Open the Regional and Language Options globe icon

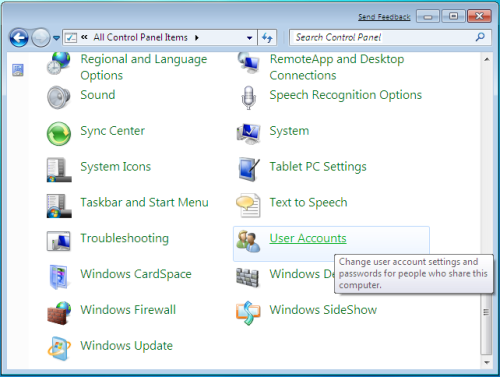(x=59, y=63)
